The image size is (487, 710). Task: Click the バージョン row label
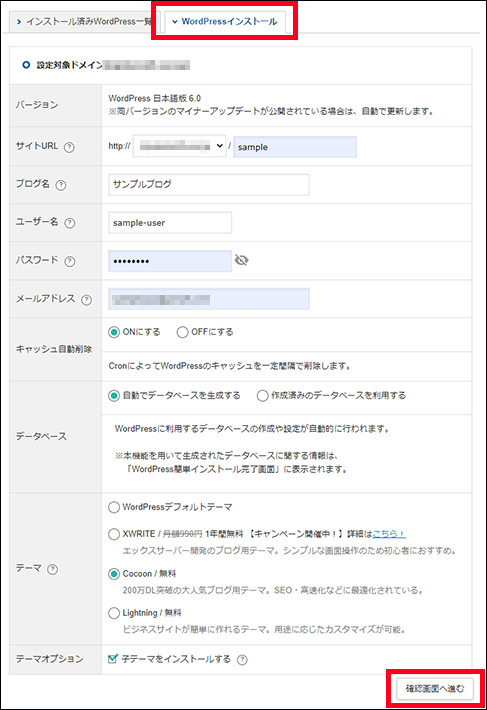tap(37, 105)
